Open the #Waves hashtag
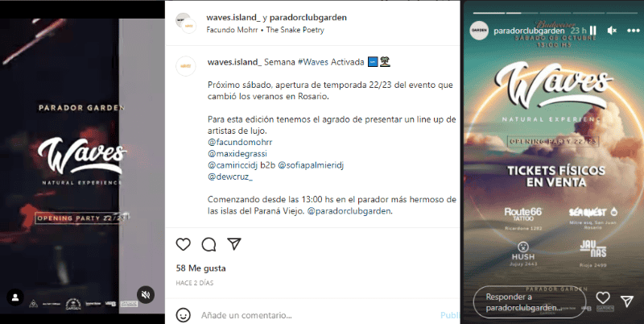 point(313,62)
